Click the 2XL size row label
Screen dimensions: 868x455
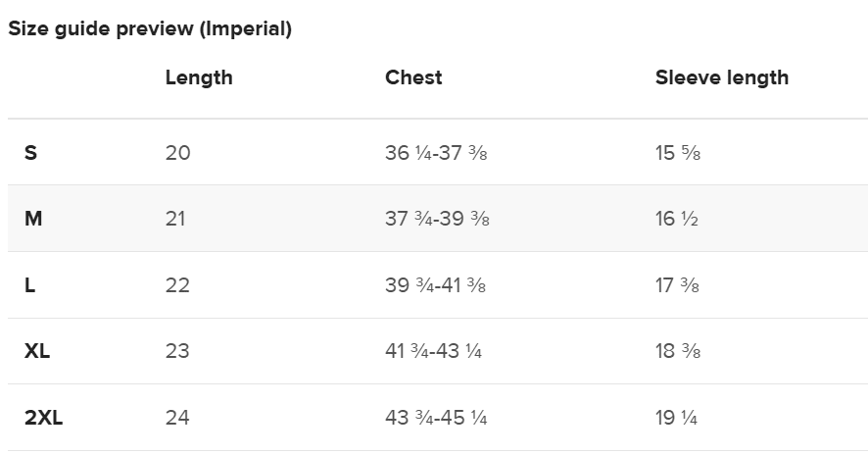click(x=44, y=418)
